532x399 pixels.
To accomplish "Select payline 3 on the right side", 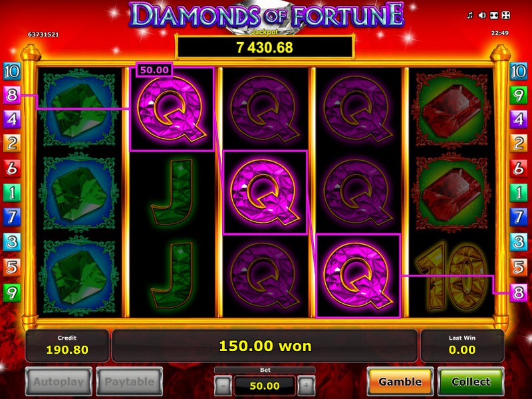I will pos(519,242).
